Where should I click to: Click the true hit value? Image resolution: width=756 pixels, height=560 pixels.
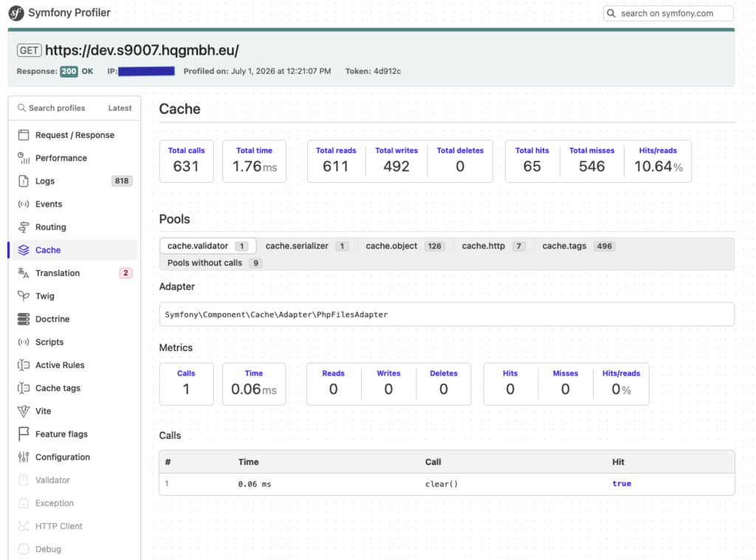click(622, 483)
